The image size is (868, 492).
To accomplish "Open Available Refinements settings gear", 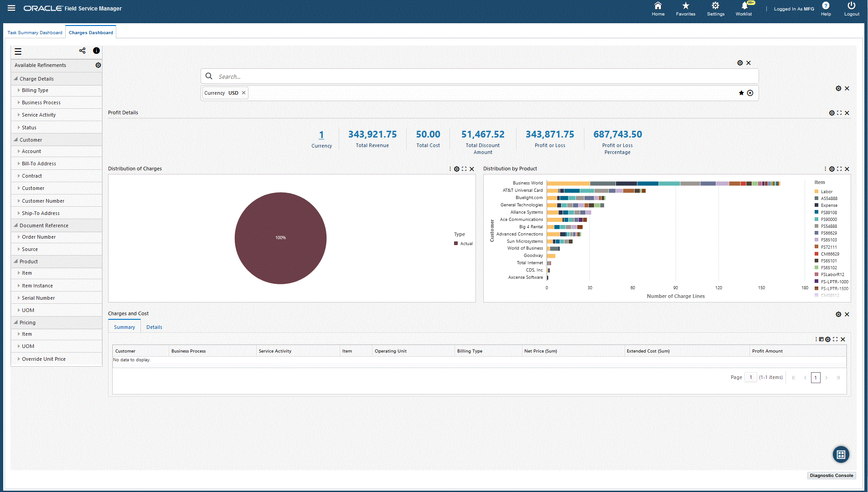I will 98,65.
